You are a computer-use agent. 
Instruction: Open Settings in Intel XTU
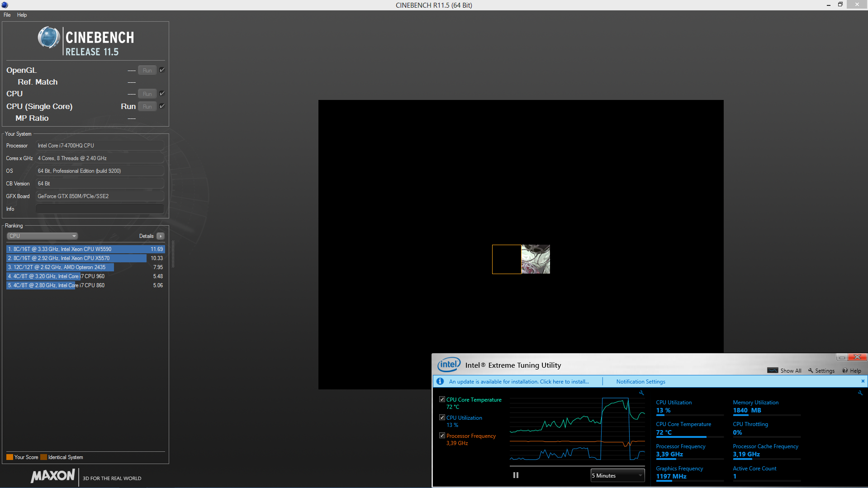821,371
